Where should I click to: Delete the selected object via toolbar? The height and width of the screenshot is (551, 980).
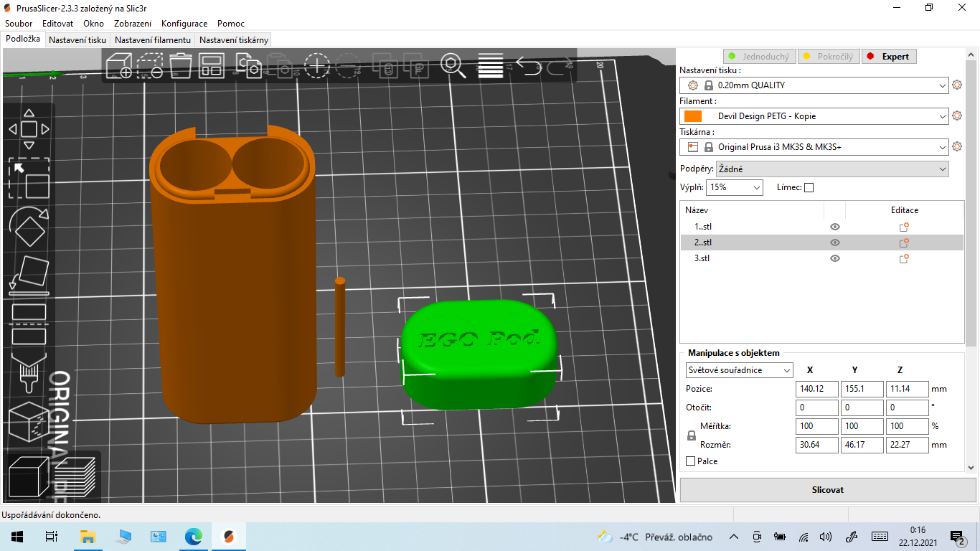click(149, 65)
